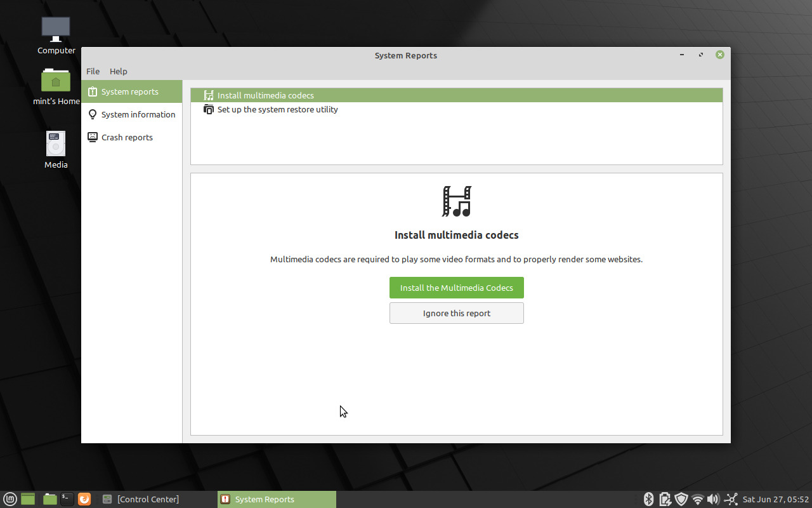Click the large multimedia codecs icon in details
The image size is (812, 508).
click(457, 201)
